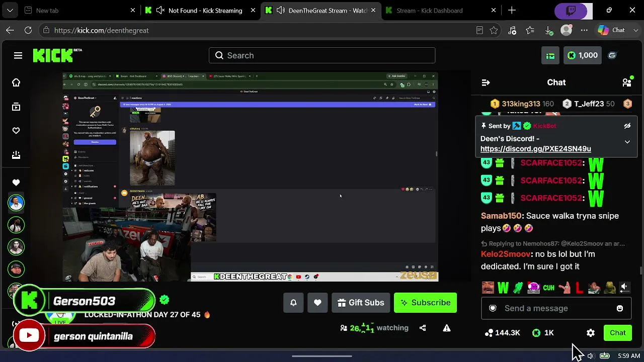
Task: Click the address bar URL kick.com/deenthegreat
Action: click(102, 30)
